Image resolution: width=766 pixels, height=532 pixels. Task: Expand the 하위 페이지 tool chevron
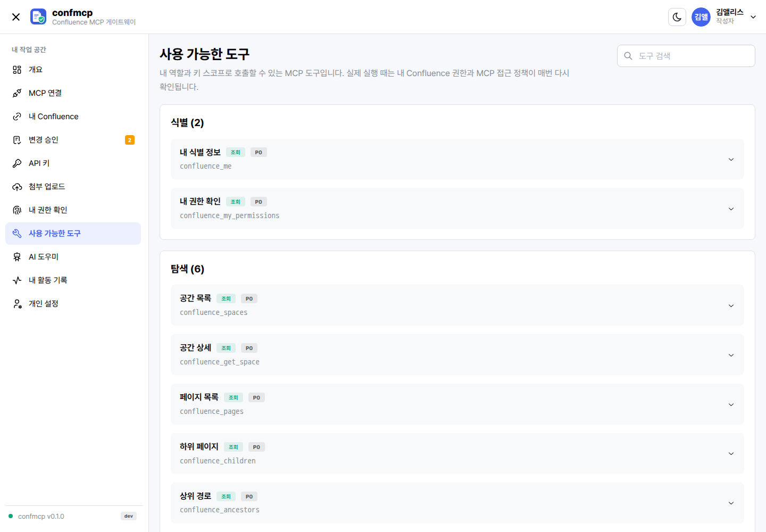coord(731,453)
